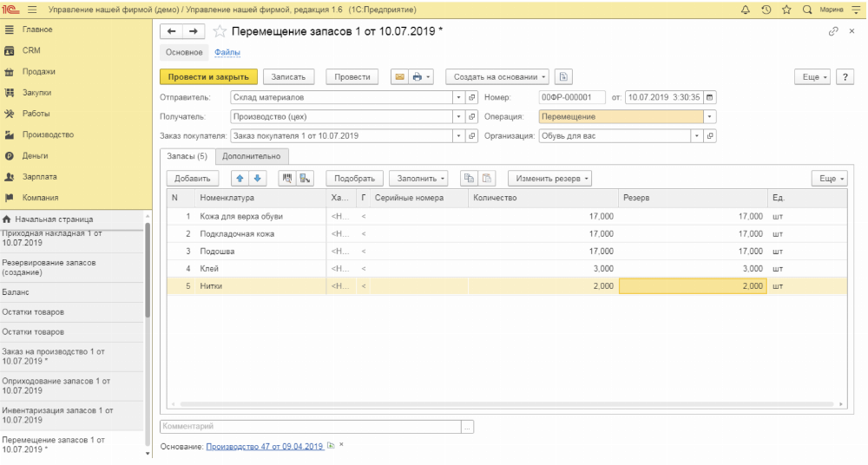Open the help question mark button
868x465 pixels.
click(x=845, y=77)
